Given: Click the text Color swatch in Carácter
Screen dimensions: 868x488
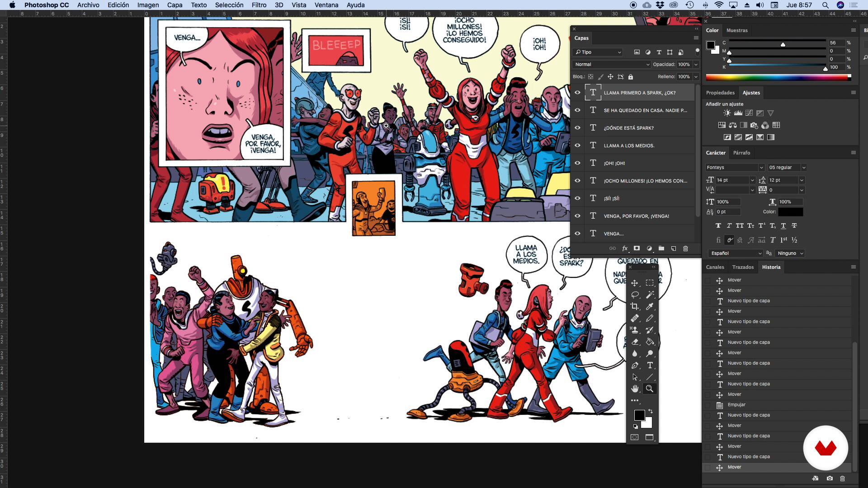Looking at the screenshot, I should tap(790, 212).
